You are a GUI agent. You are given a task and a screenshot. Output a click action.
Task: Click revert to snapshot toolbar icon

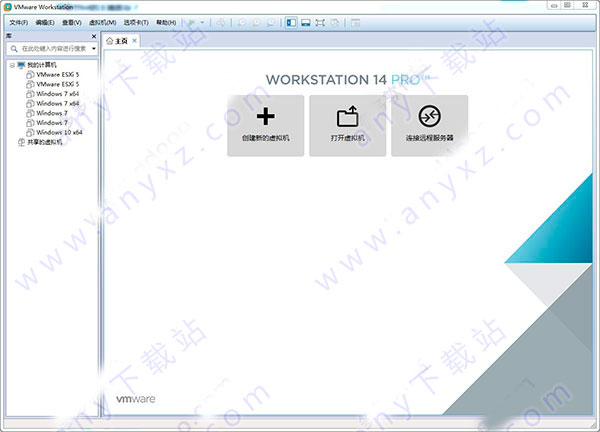coord(256,23)
